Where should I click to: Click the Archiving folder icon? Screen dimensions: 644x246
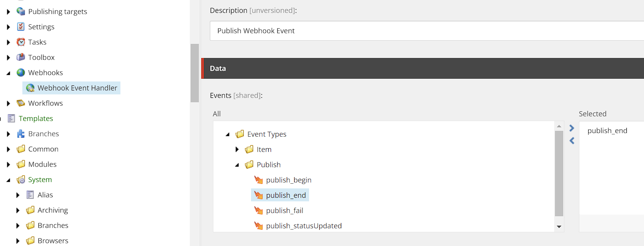[x=30, y=210]
